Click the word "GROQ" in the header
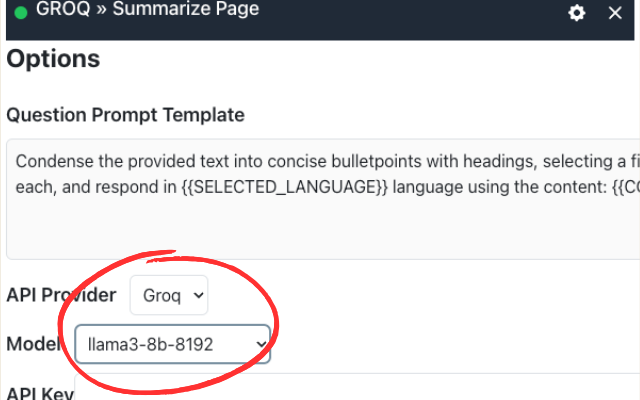 point(59,11)
